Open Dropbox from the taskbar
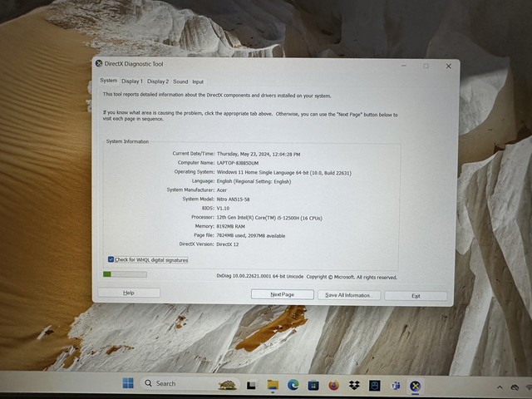The width and height of the screenshot is (532, 399). [x=354, y=386]
